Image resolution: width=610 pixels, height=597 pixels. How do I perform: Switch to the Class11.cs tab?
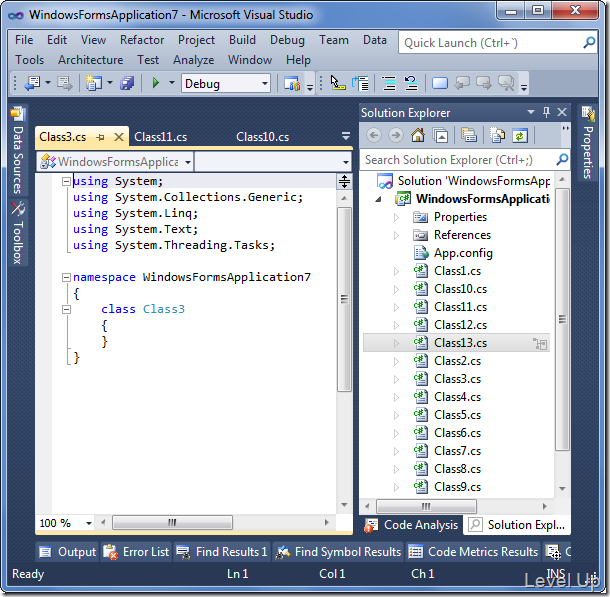click(161, 137)
